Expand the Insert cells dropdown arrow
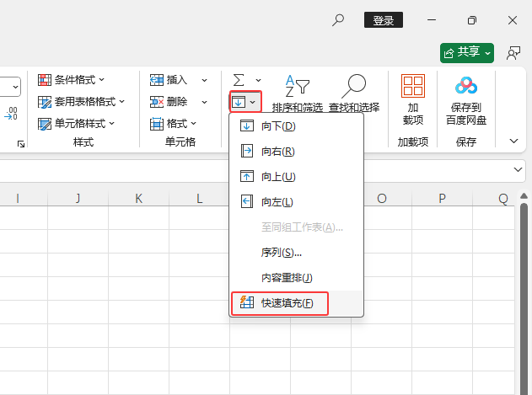532x395 pixels. click(x=204, y=80)
